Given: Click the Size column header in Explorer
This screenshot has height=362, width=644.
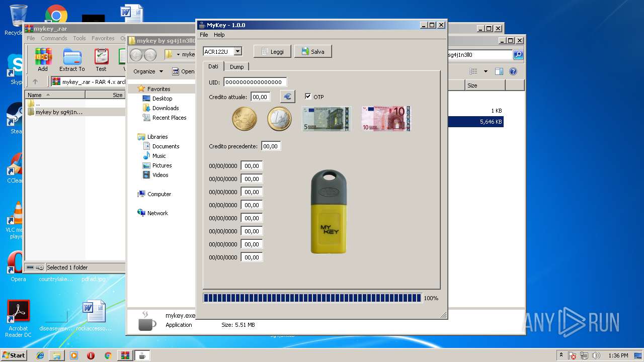Looking at the screenshot, I should [485, 85].
